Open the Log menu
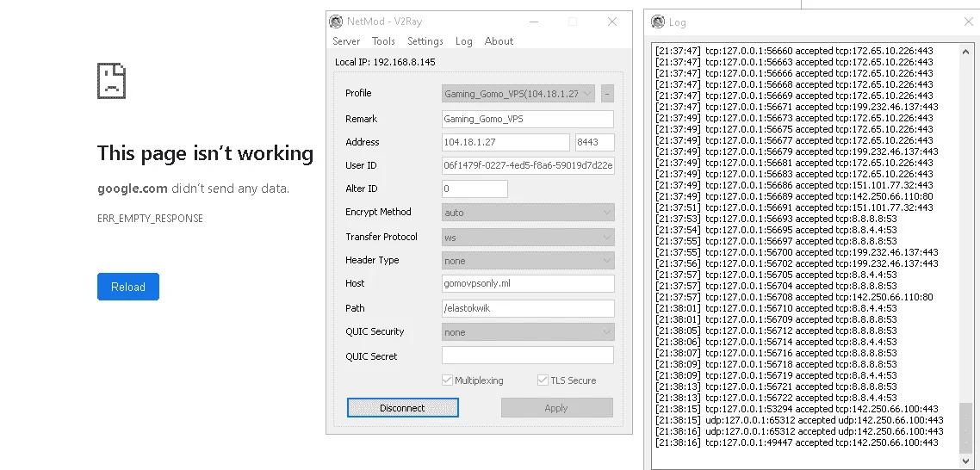The height and width of the screenshot is (470, 980). [x=464, y=41]
